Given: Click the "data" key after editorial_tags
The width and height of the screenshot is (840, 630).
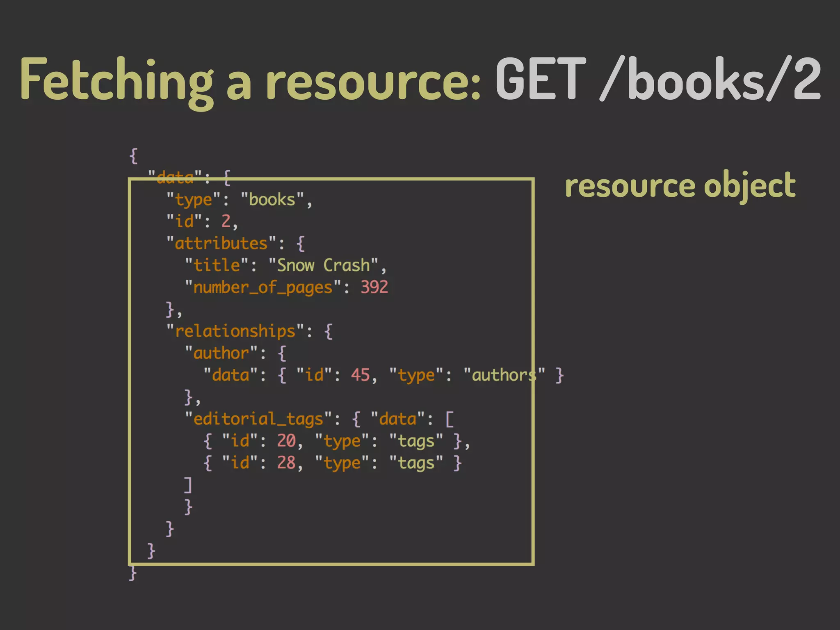Looking at the screenshot, I should 398,419.
